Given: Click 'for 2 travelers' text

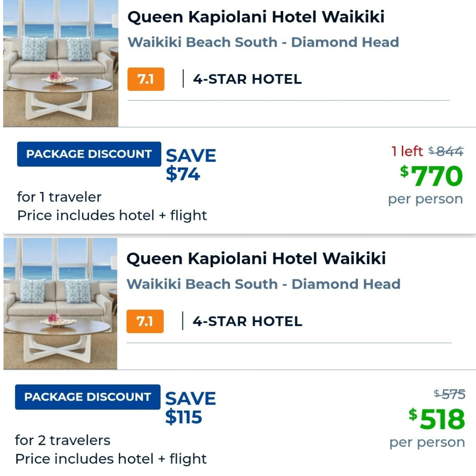Looking at the screenshot, I should [63, 440].
